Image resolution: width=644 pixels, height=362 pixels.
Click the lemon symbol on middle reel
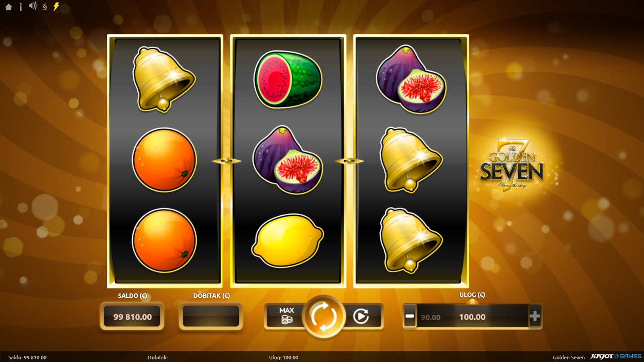(288, 241)
